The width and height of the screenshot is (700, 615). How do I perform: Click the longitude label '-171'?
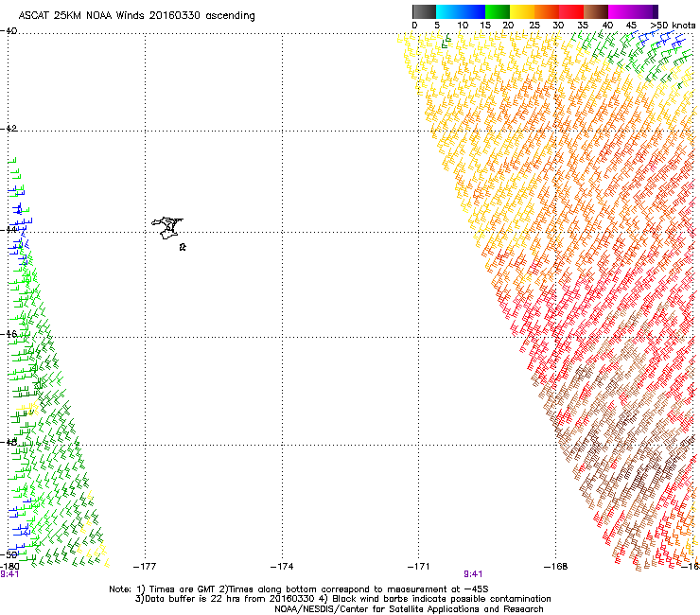click(419, 567)
